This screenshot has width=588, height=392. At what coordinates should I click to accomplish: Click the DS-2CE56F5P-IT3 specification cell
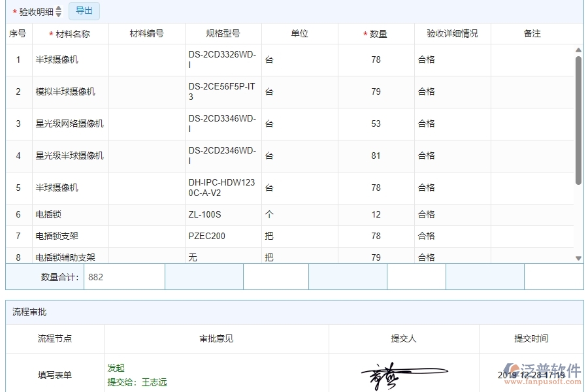(x=220, y=91)
